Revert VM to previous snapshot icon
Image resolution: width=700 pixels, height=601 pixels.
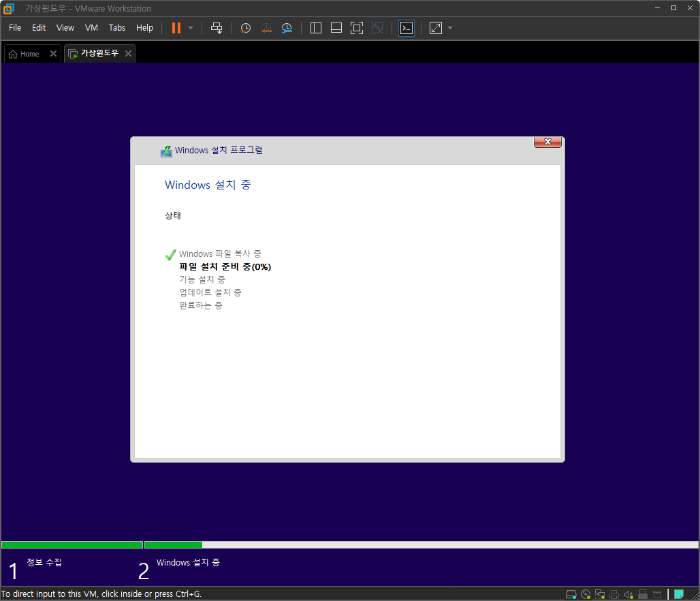(x=266, y=28)
